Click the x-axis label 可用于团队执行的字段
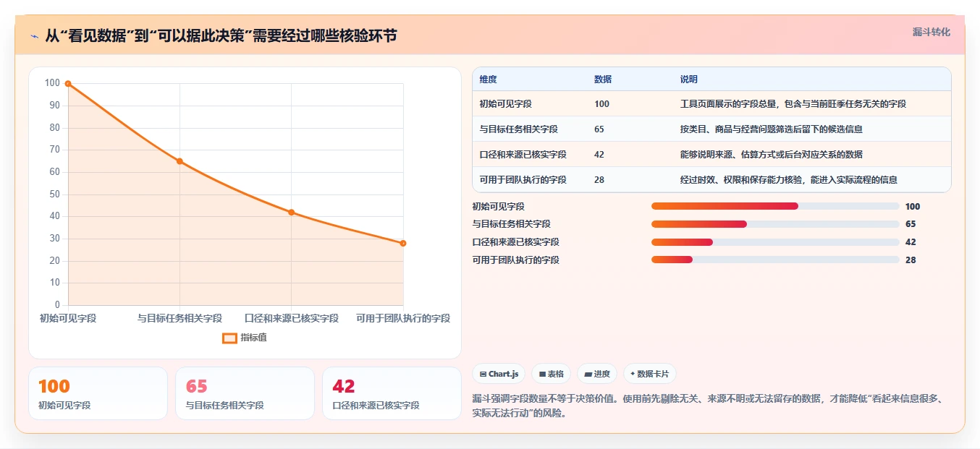Viewport: 980px width, 449px height. pos(403,318)
